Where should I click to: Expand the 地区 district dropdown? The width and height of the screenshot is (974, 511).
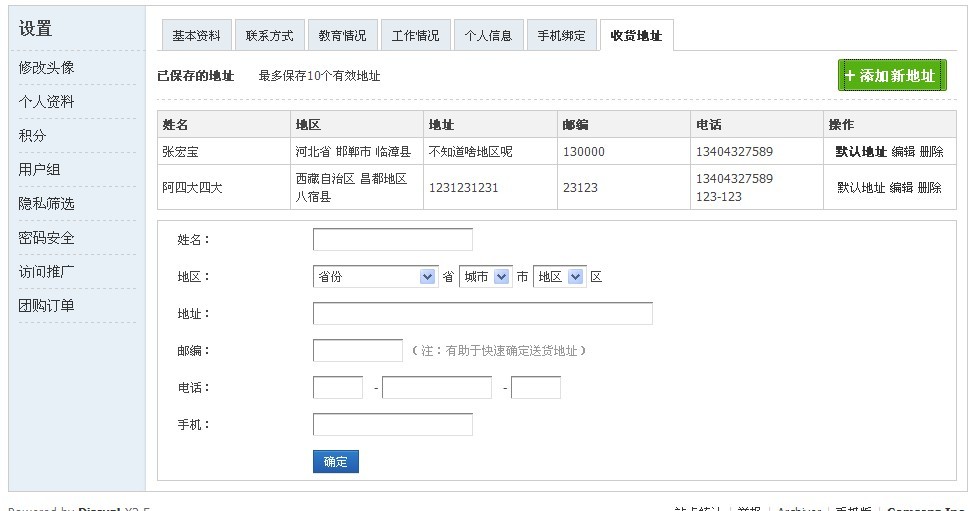(560, 276)
